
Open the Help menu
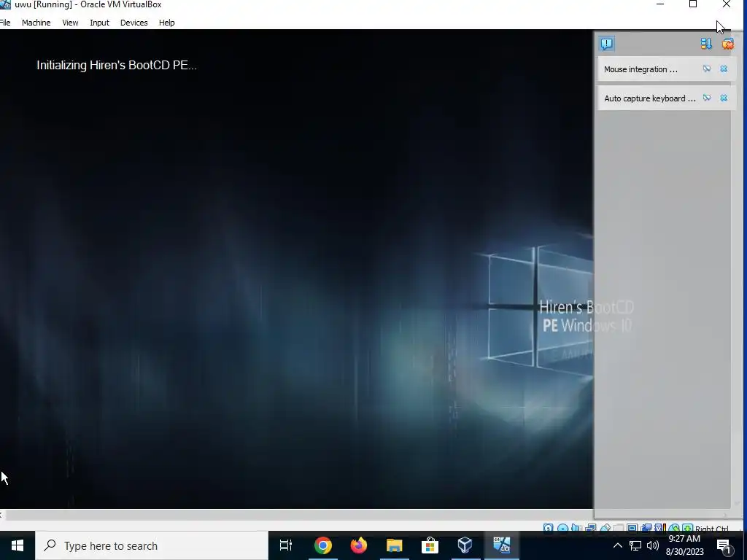tap(167, 23)
